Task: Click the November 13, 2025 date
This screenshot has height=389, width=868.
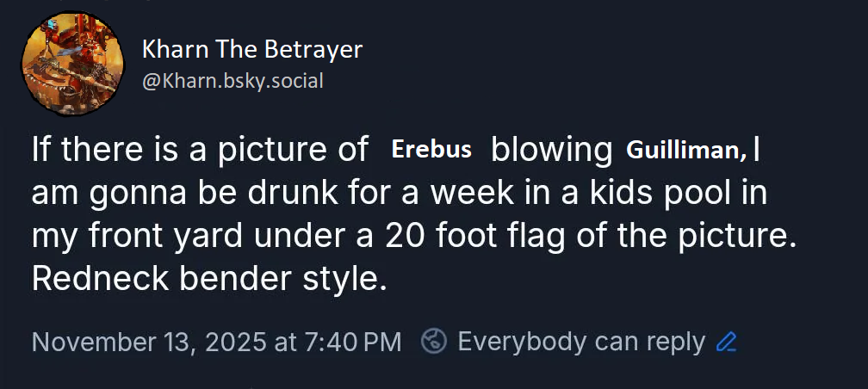Action: point(148,342)
